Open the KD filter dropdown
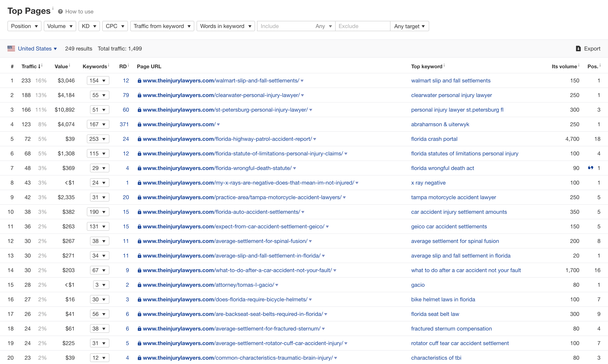608x364 pixels. click(x=89, y=26)
